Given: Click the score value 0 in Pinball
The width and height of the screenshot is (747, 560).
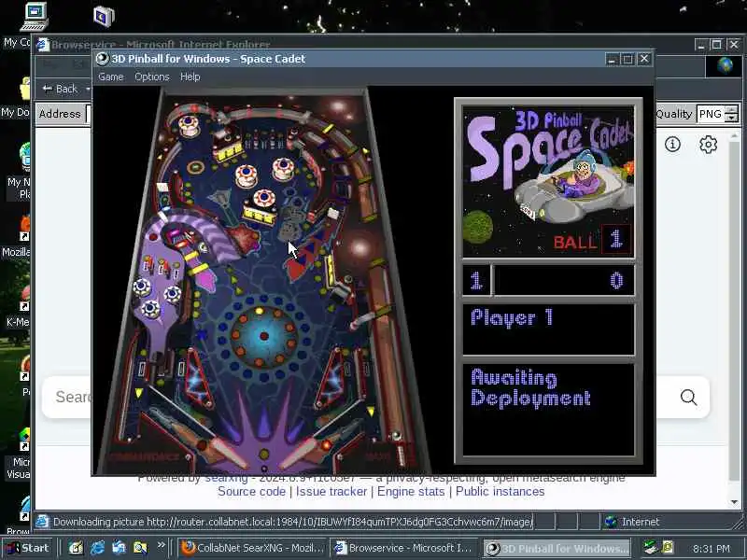Looking at the screenshot, I should coord(616,281).
